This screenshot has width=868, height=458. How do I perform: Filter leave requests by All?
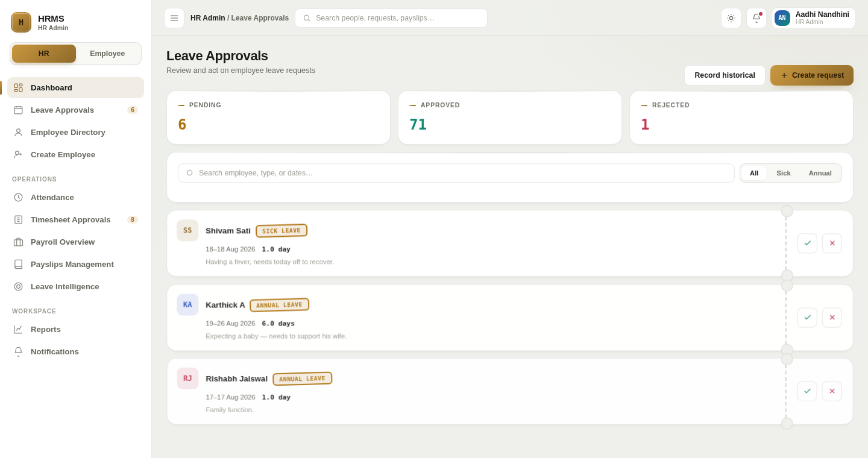tap(754, 173)
